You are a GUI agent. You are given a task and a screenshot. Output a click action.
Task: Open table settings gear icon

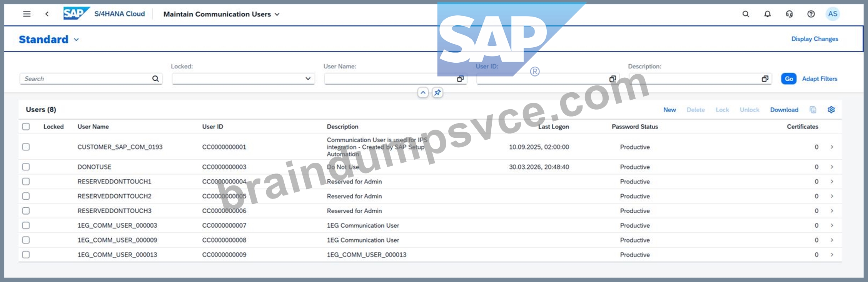(831, 110)
